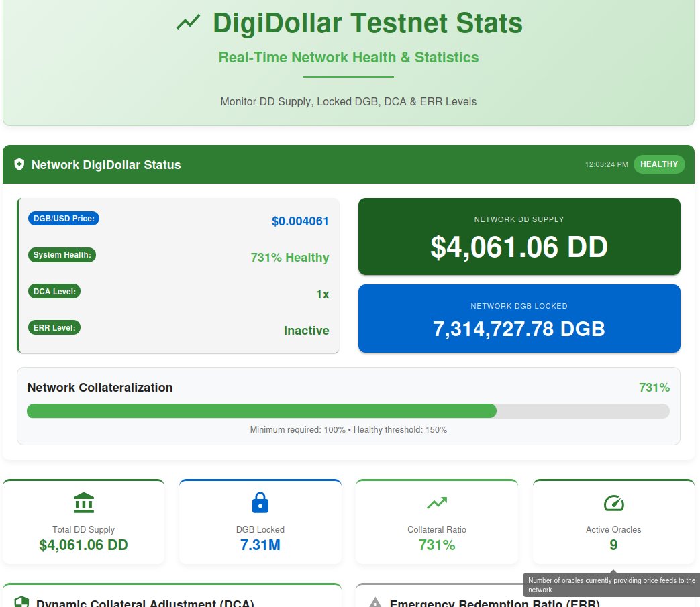Click the checkmark clock icon above Active Oracles

pyautogui.click(x=613, y=502)
